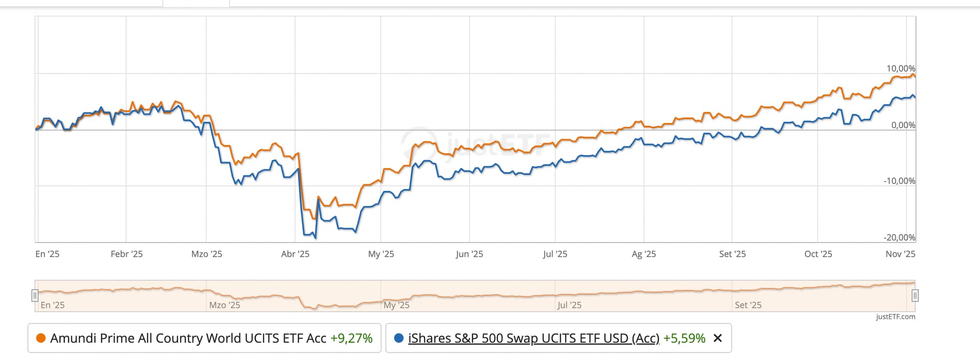Open the justETF.com credit link
Image resolution: width=980 pixels, height=360 pixels.
pos(895,317)
